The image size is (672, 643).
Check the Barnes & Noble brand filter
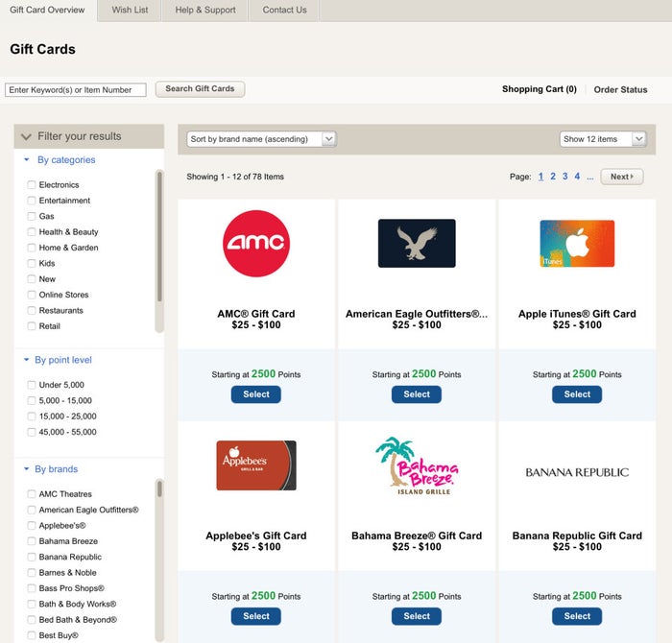pyautogui.click(x=32, y=573)
